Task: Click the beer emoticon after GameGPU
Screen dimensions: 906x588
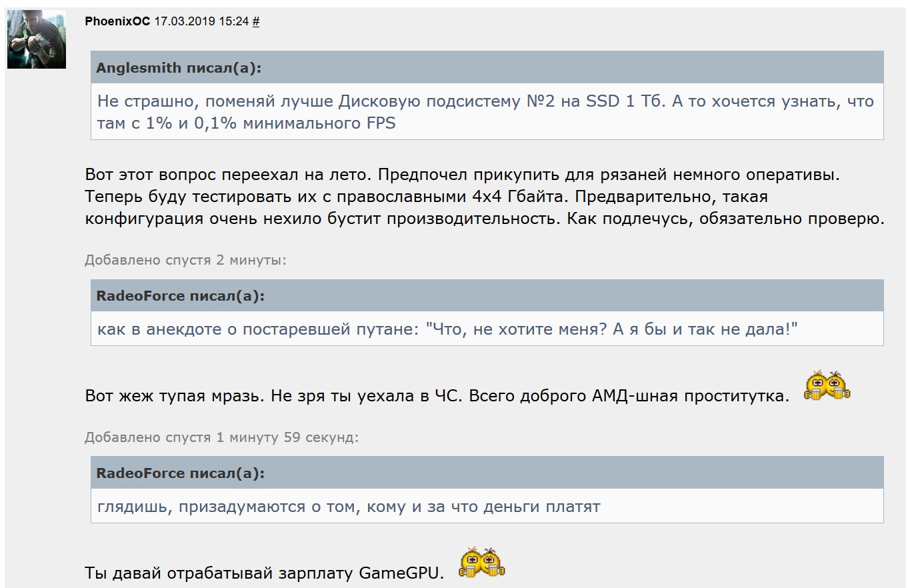Action: (x=482, y=563)
